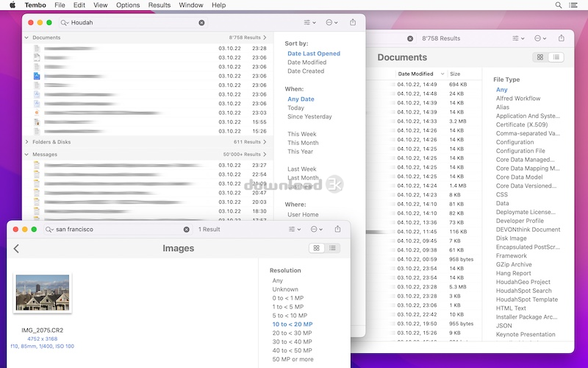This screenshot has height=368, width=588.
Task: Open search options magnifier menu in Houdah window
Action: (x=65, y=23)
